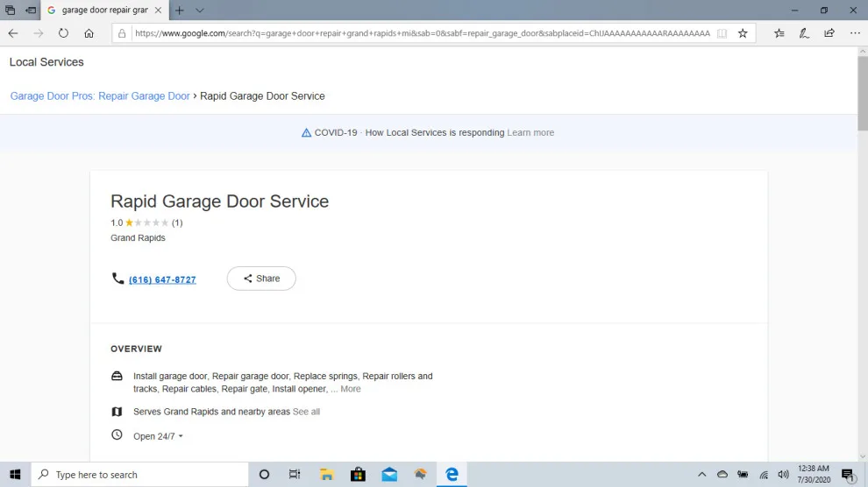Image resolution: width=868 pixels, height=487 pixels.
Task: Open the Favorites hub icon
Action: click(779, 33)
